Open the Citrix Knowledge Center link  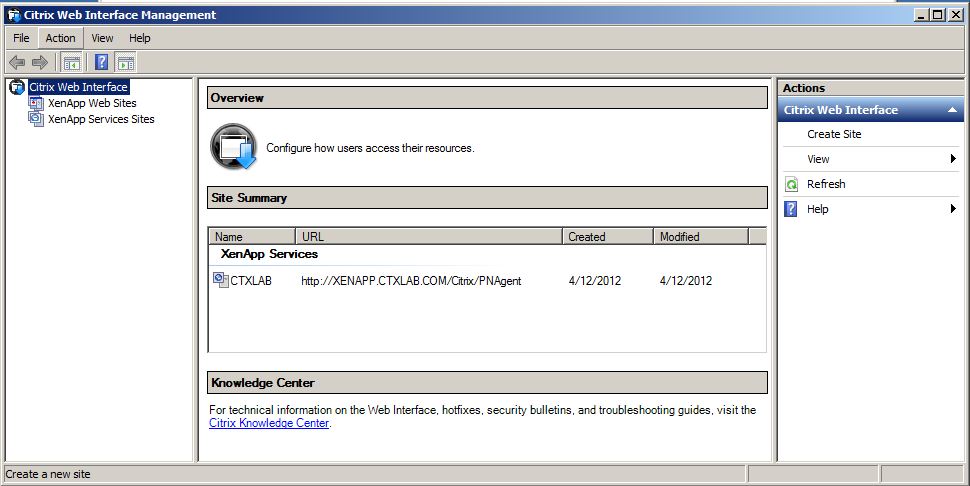[269, 424]
